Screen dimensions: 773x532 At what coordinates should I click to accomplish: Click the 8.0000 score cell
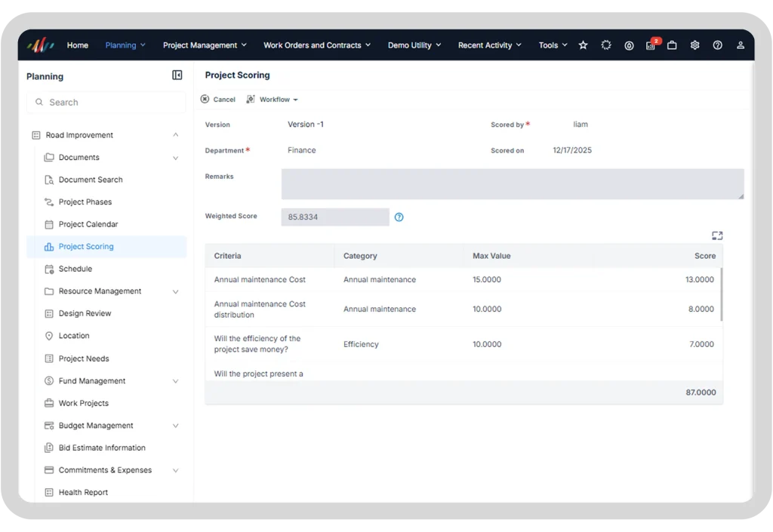[x=701, y=309]
